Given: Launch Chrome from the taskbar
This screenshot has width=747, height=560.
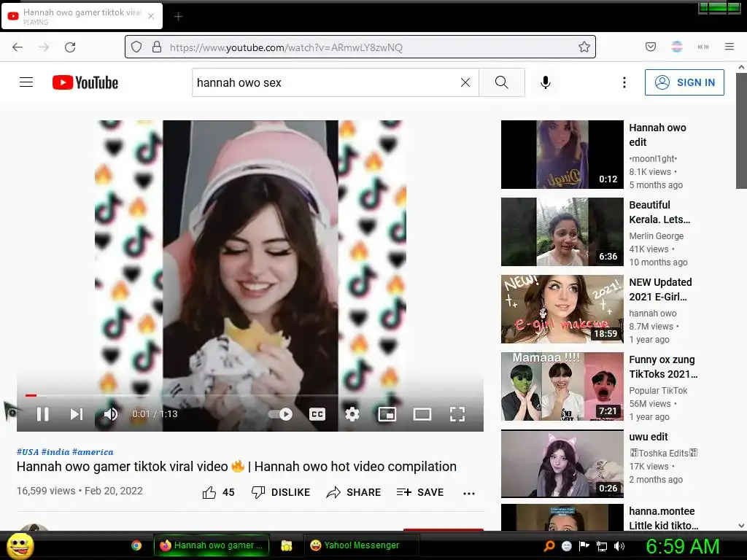Looking at the screenshot, I should point(136,545).
